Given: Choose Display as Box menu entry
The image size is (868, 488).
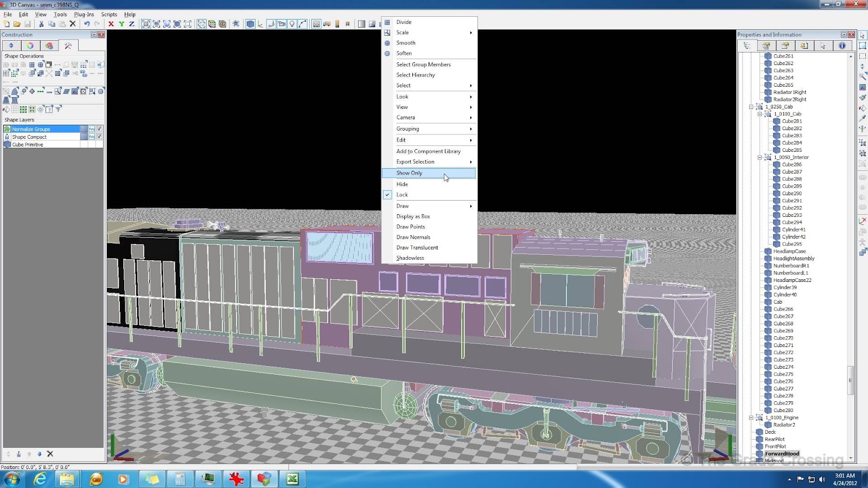Looking at the screenshot, I should click(429, 216).
